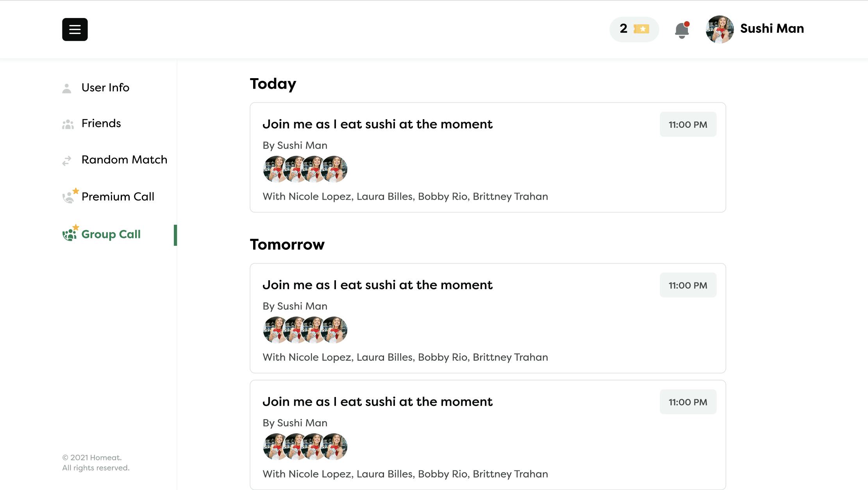Click the User Info person icon
The image size is (868, 490).
click(67, 88)
